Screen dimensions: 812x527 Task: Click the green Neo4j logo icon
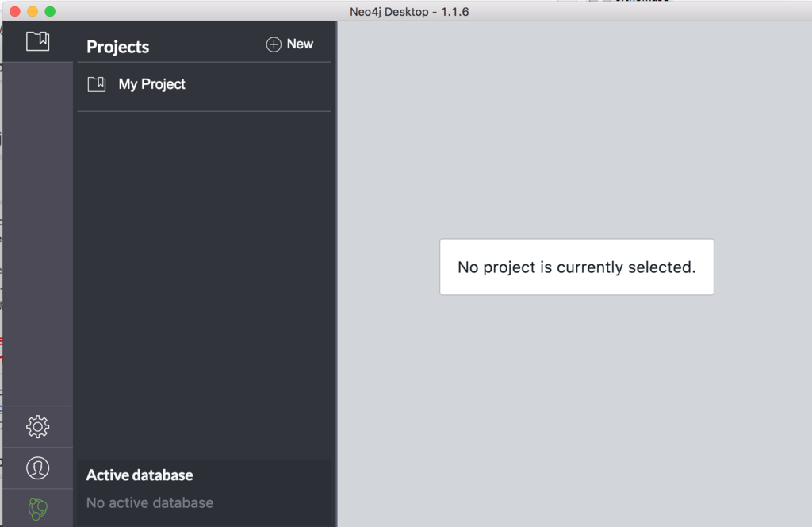(x=38, y=509)
